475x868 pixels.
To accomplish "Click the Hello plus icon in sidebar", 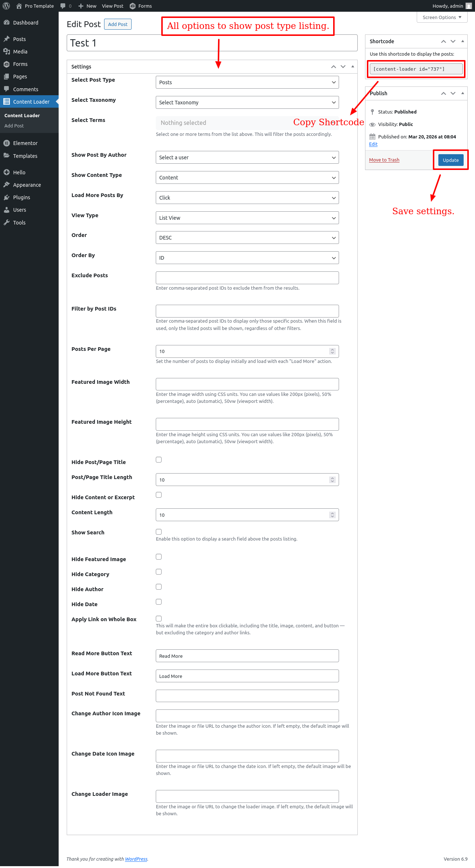I will click(x=7, y=172).
